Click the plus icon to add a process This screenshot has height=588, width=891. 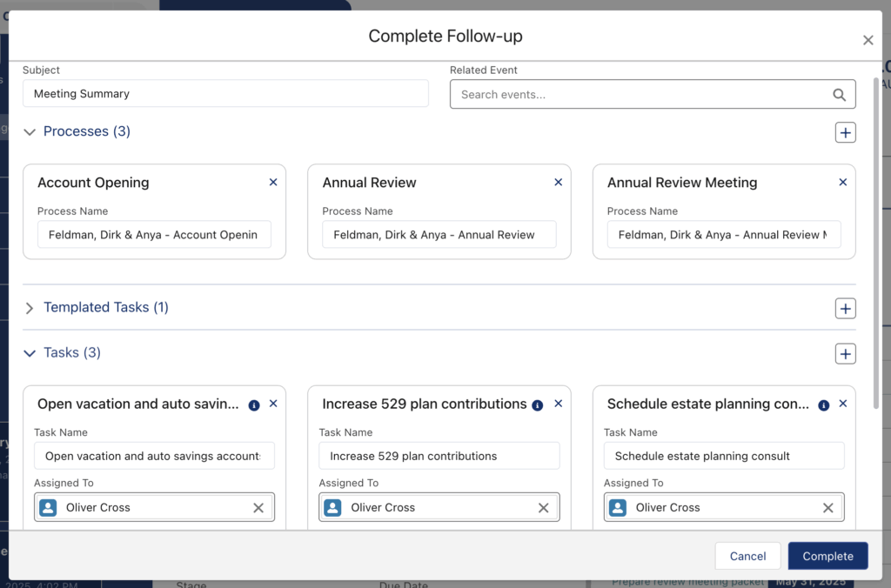pos(845,132)
